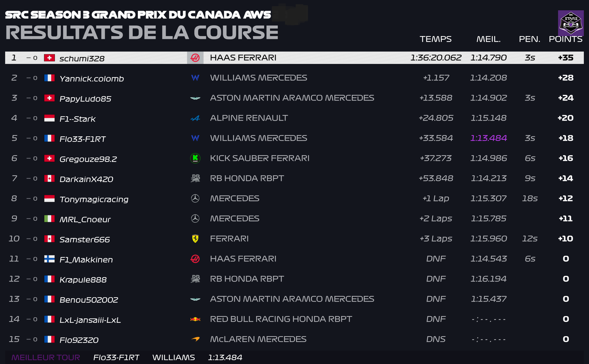Select driver name Tonymagicracing
The height and width of the screenshot is (364, 589).
click(x=94, y=199)
